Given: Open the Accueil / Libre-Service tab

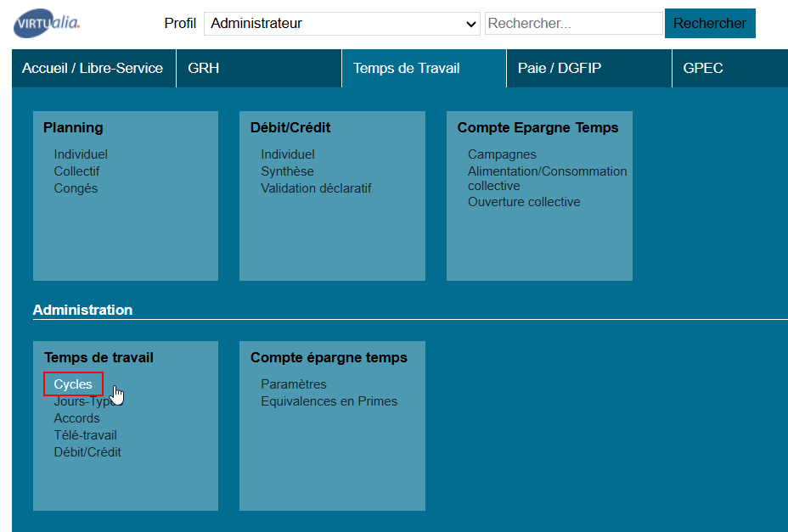Looking at the screenshot, I should (93, 68).
